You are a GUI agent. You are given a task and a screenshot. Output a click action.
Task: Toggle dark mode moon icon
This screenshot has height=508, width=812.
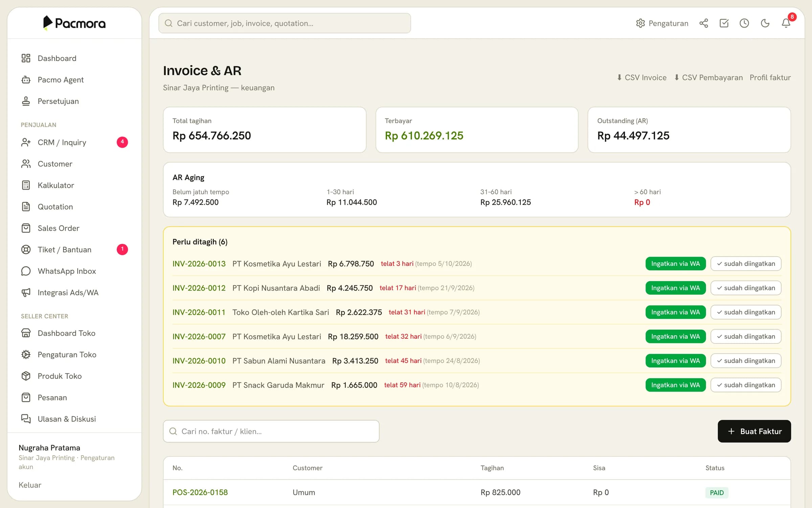(x=765, y=23)
